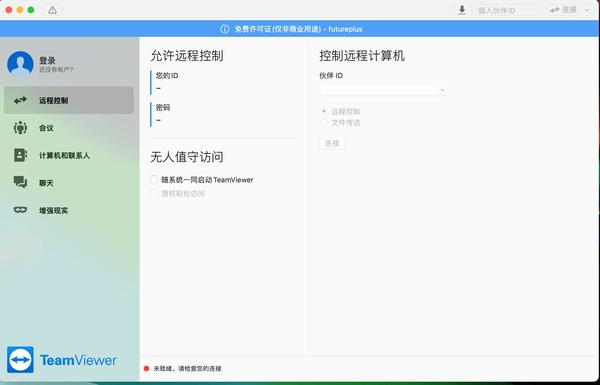The width and height of the screenshot is (600, 385).
Task: Click the 未就绪 status message text
Action: coord(188,369)
